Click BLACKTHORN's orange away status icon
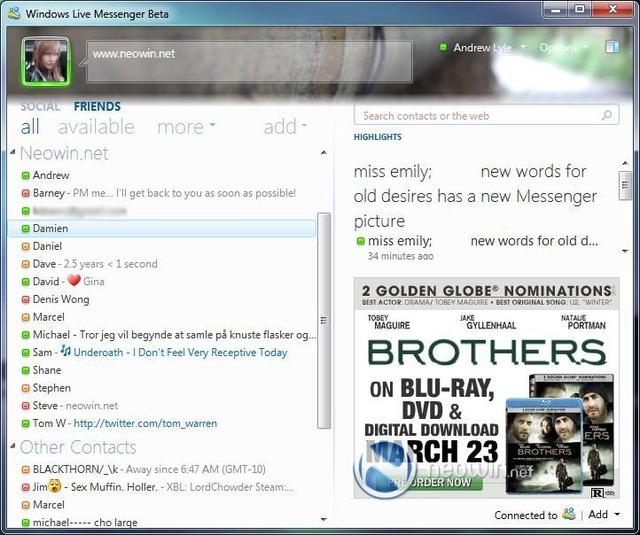 (25, 470)
